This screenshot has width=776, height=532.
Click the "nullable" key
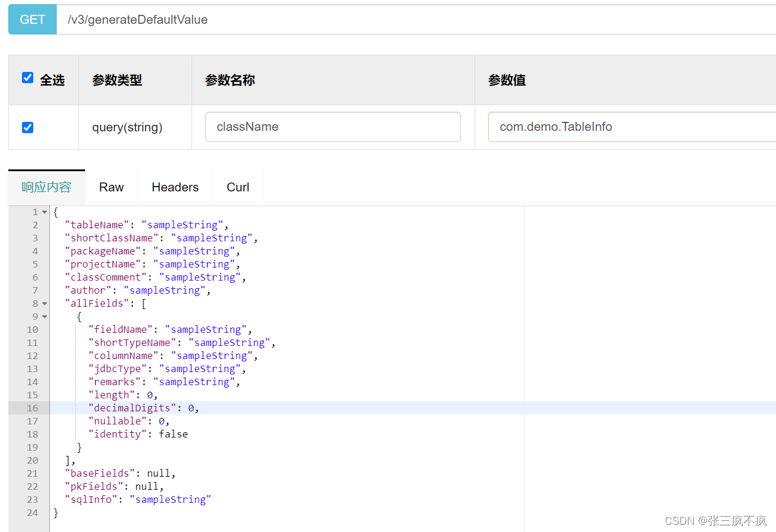pos(118,421)
